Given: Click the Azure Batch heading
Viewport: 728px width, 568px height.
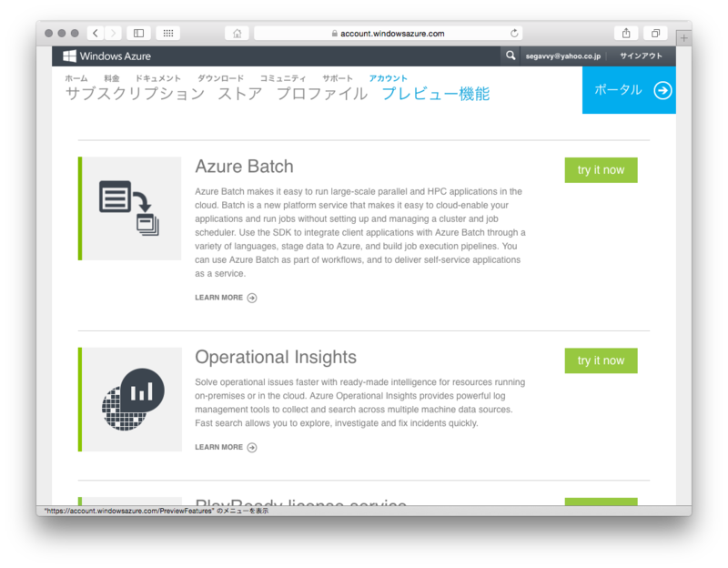Looking at the screenshot, I should coord(244,167).
